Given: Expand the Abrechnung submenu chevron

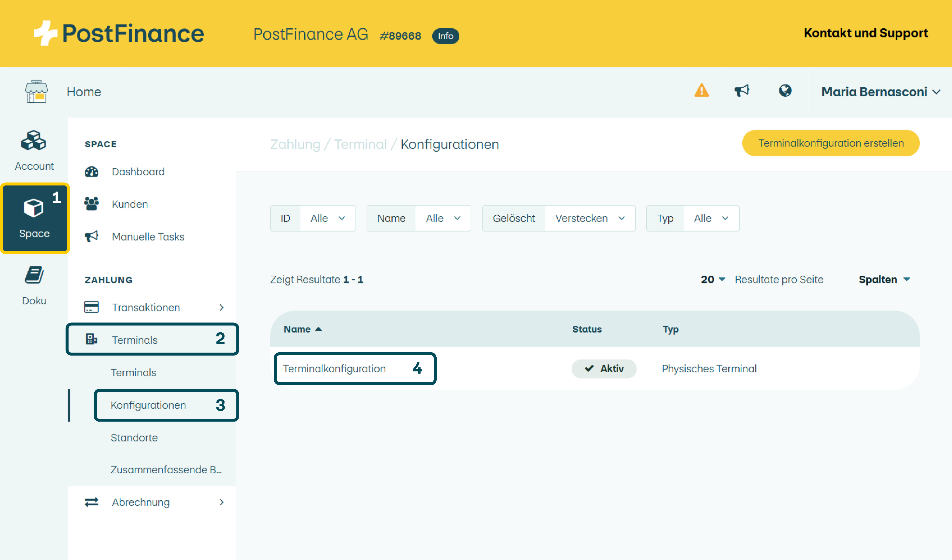Looking at the screenshot, I should click(x=222, y=502).
